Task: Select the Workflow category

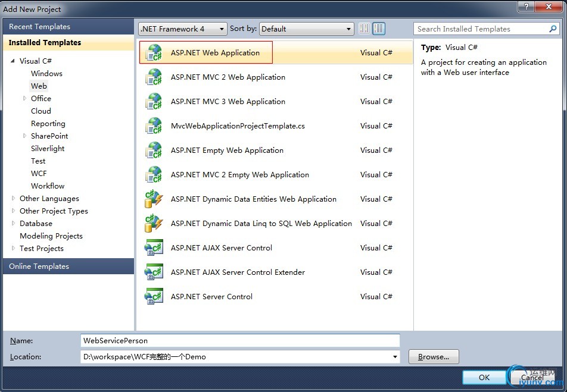Action: click(48, 186)
